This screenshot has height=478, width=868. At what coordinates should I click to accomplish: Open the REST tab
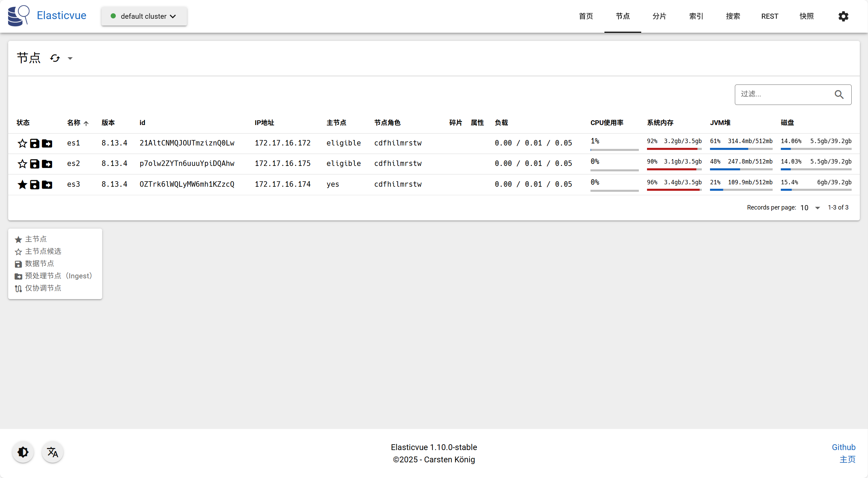(770, 16)
